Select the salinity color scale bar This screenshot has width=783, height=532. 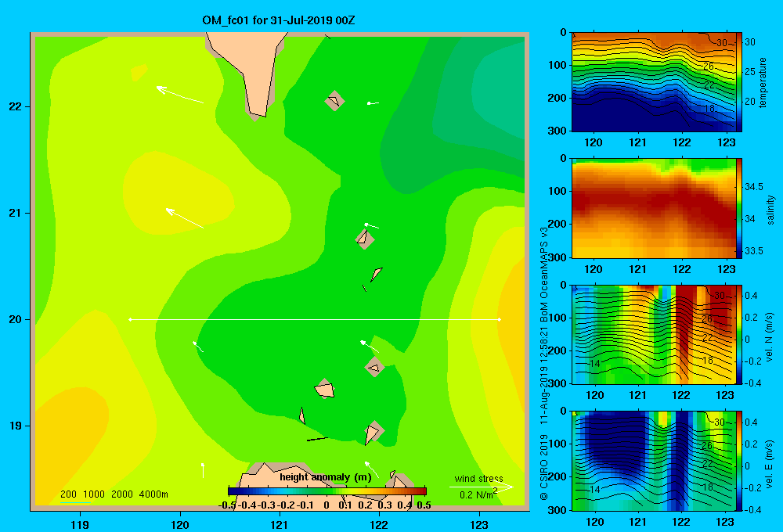pyautogui.click(x=739, y=208)
